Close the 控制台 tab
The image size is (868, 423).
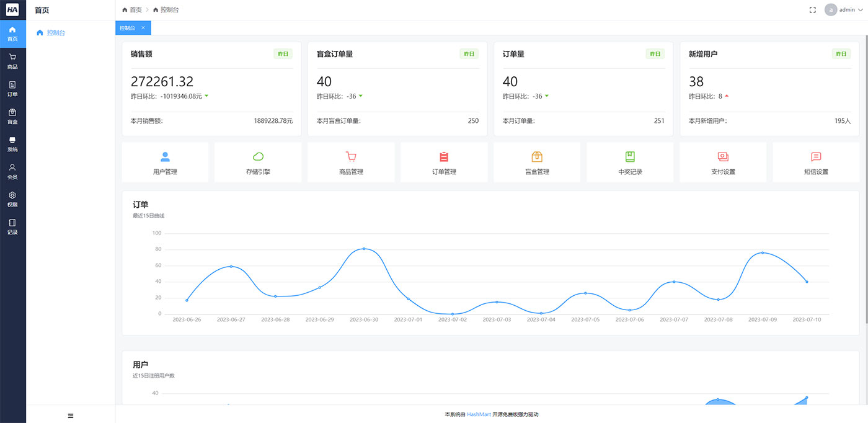(x=143, y=28)
